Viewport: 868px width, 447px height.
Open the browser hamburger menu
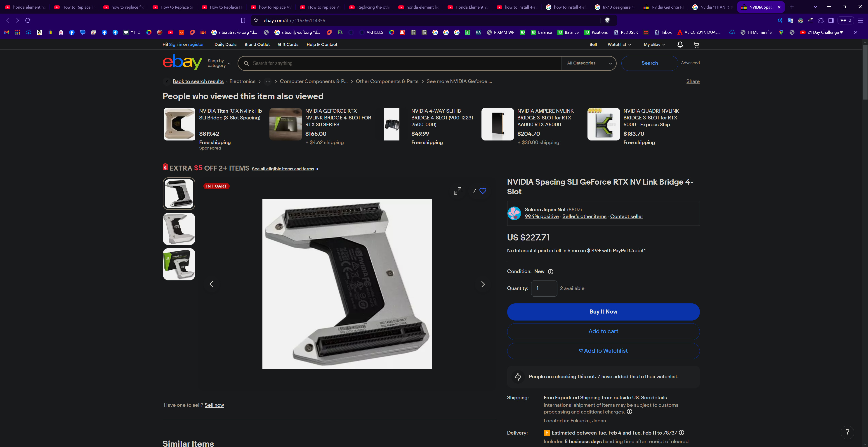point(860,21)
